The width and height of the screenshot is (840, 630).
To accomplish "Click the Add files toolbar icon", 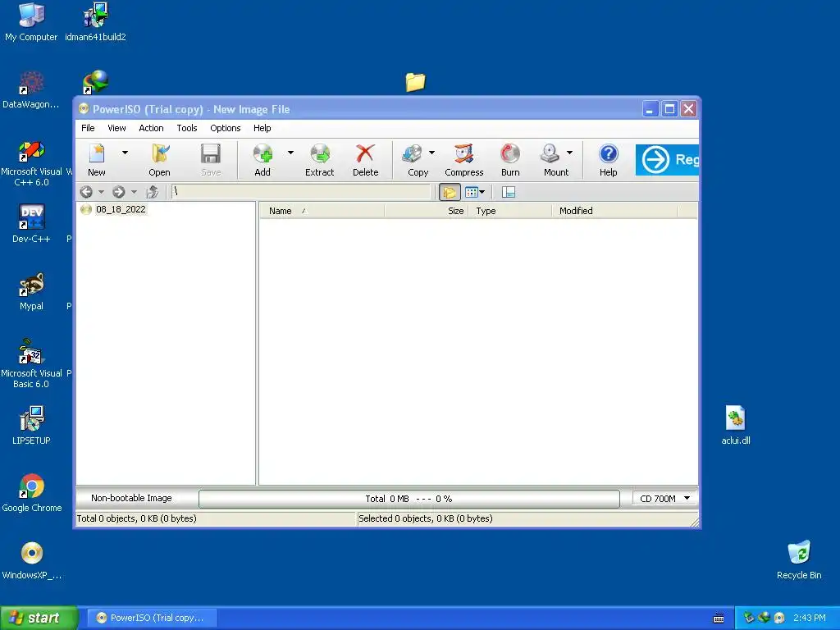I will pos(262,159).
